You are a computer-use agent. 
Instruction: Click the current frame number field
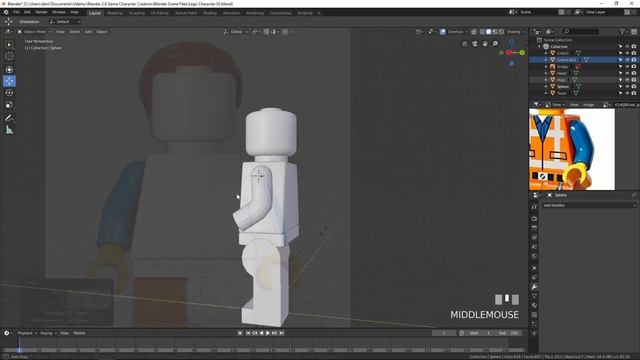444,333
